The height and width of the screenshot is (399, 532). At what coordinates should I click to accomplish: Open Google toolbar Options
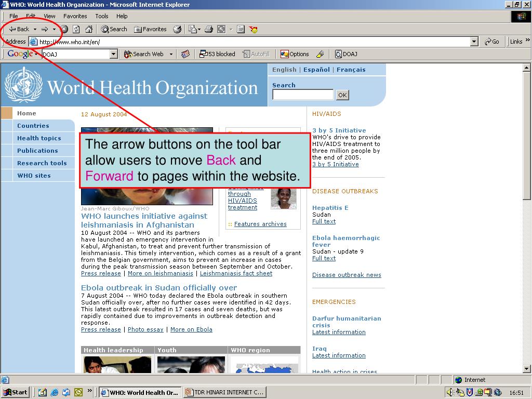click(x=295, y=54)
